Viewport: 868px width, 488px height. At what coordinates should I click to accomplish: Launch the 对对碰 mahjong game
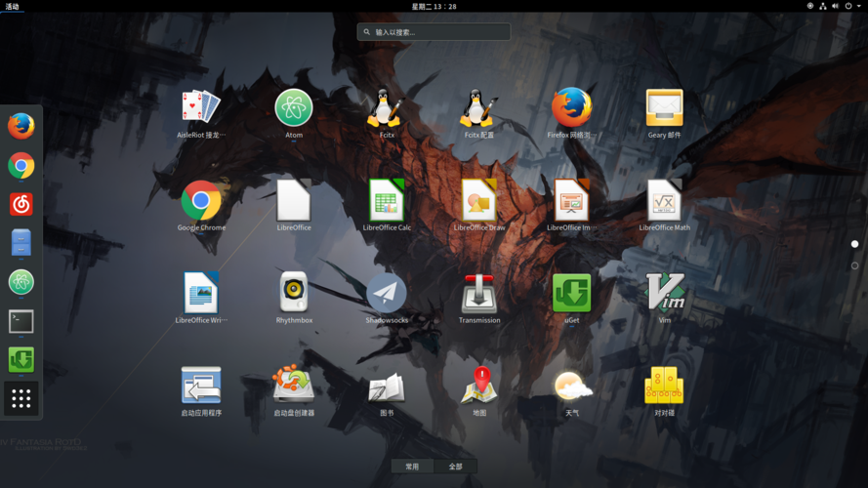(664, 391)
